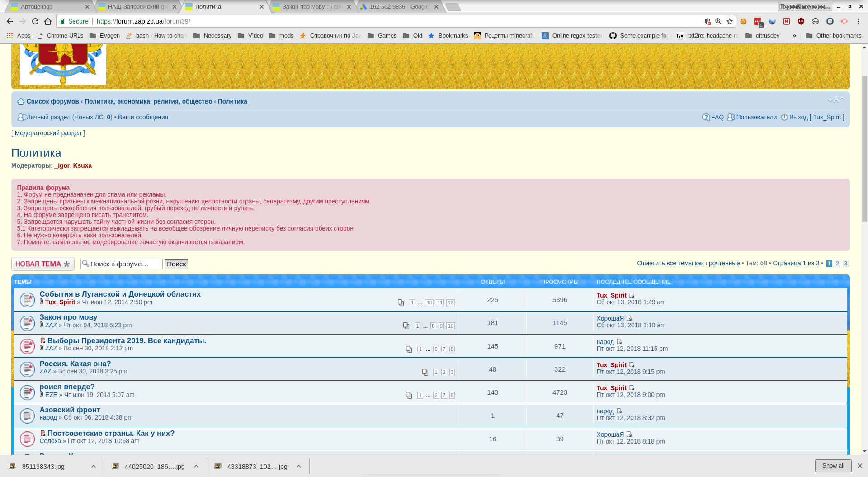
Task: Open options for 43318873_102 download
Action: 299,466
